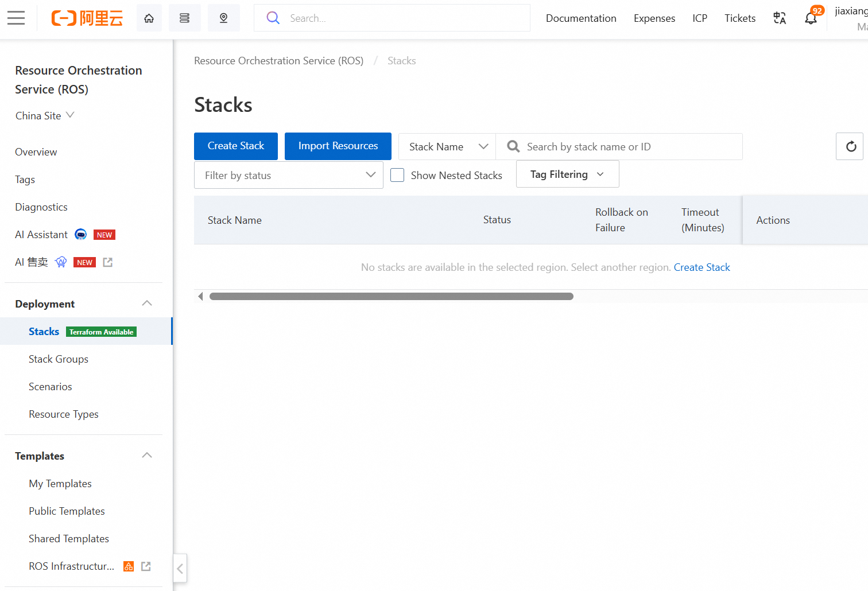Screen dimensions: 868x591
Task: Open Tickets in top bar
Action: pyautogui.click(x=740, y=18)
